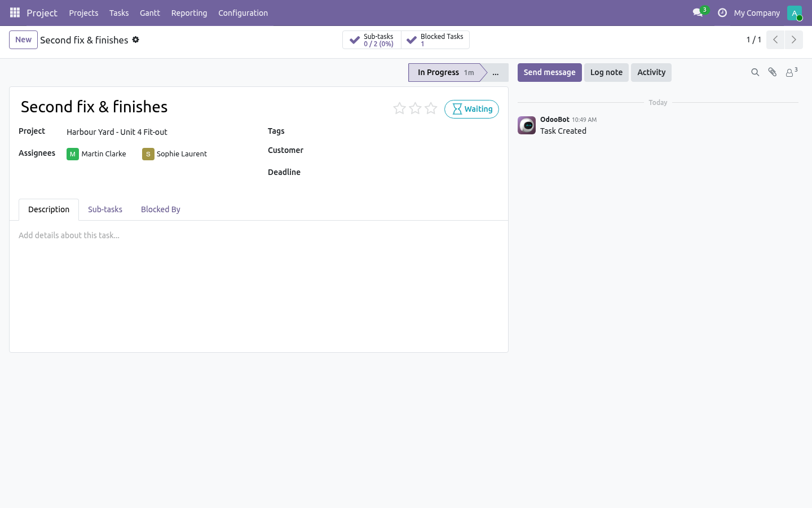This screenshot has width=812, height=508.
Task: Set priority with the first star
Action: pyautogui.click(x=400, y=108)
